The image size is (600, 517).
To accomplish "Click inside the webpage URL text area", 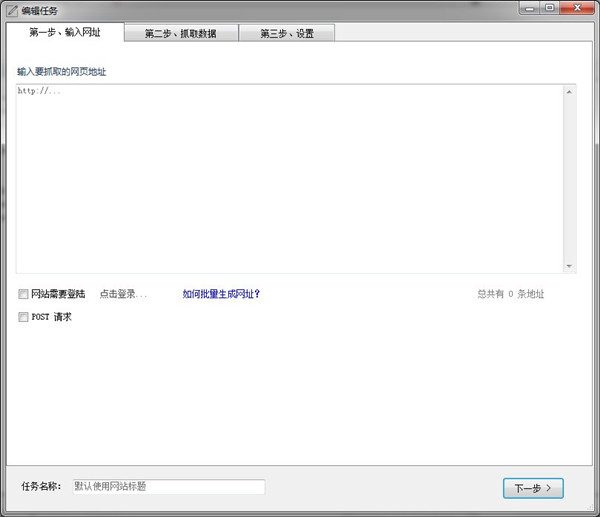I will [288, 178].
